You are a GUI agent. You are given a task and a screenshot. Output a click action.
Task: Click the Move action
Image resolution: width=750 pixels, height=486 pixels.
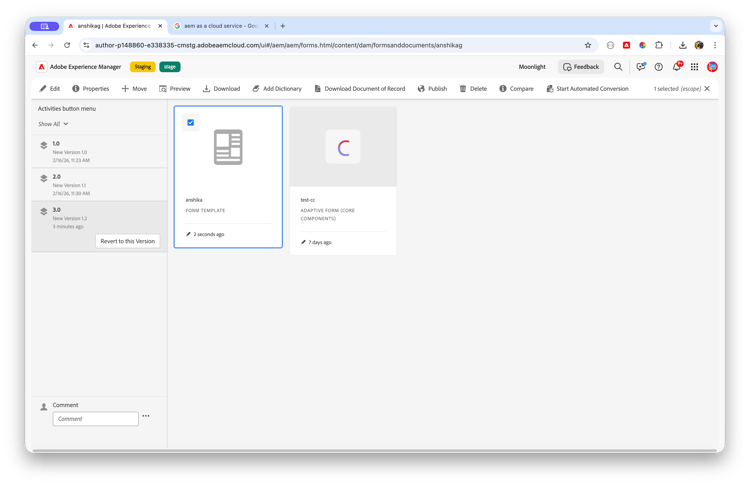click(134, 88)
